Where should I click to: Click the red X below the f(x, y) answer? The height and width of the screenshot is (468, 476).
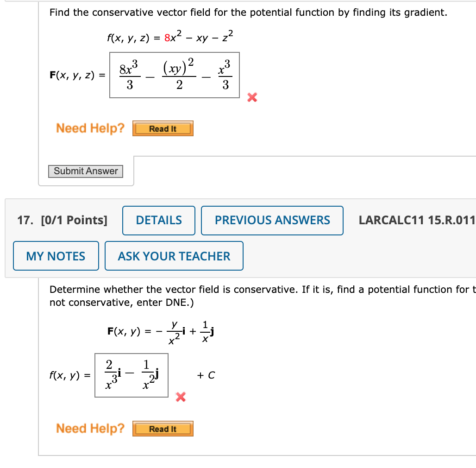181,397
